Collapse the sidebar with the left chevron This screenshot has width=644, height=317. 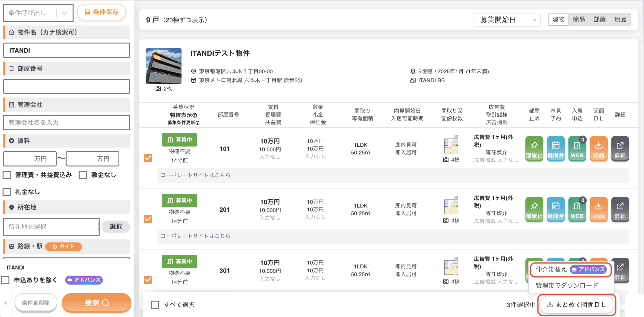click(6, 303)
